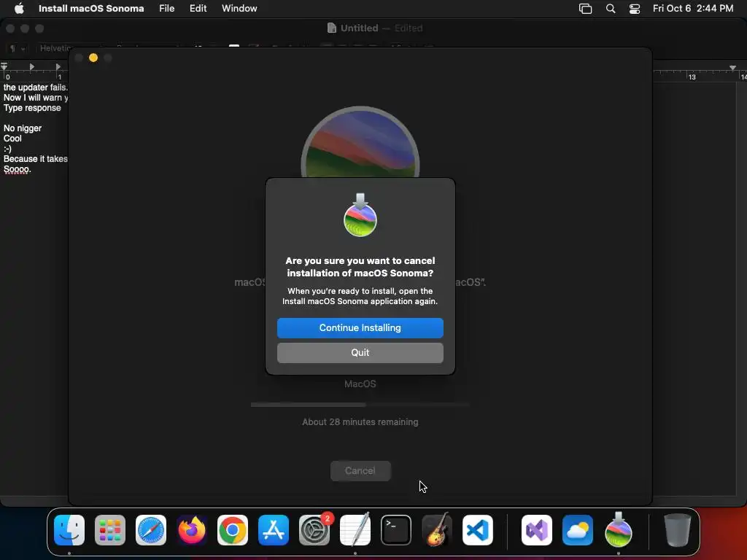Launch Google Chrome from the Dock
747x560 pixels.
[x=233, y=530]
